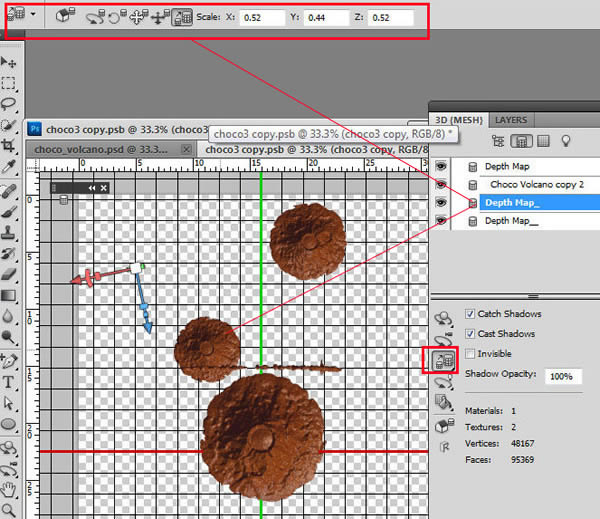Filter 3D panel by meshes
600x519 pixels.
(x=521, y=141)
